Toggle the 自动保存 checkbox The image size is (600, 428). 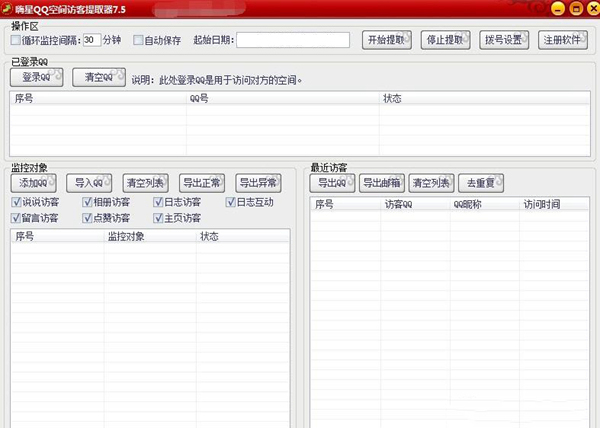click(139, 40)
